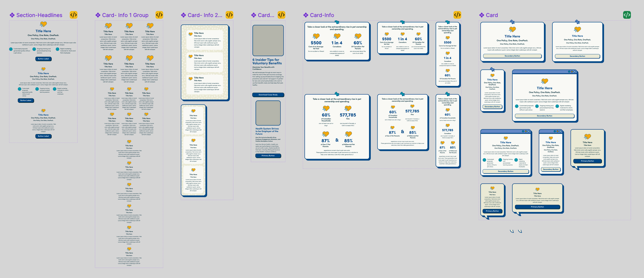Screen dimensions: 644x278
Task: Click teal check beside first Digital marketing item
Action: point(57,49)
